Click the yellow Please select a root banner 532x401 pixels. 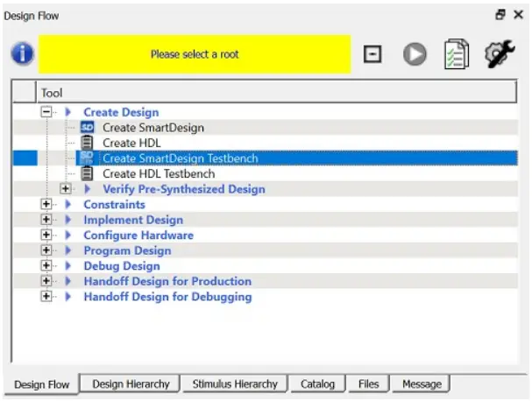195,54
